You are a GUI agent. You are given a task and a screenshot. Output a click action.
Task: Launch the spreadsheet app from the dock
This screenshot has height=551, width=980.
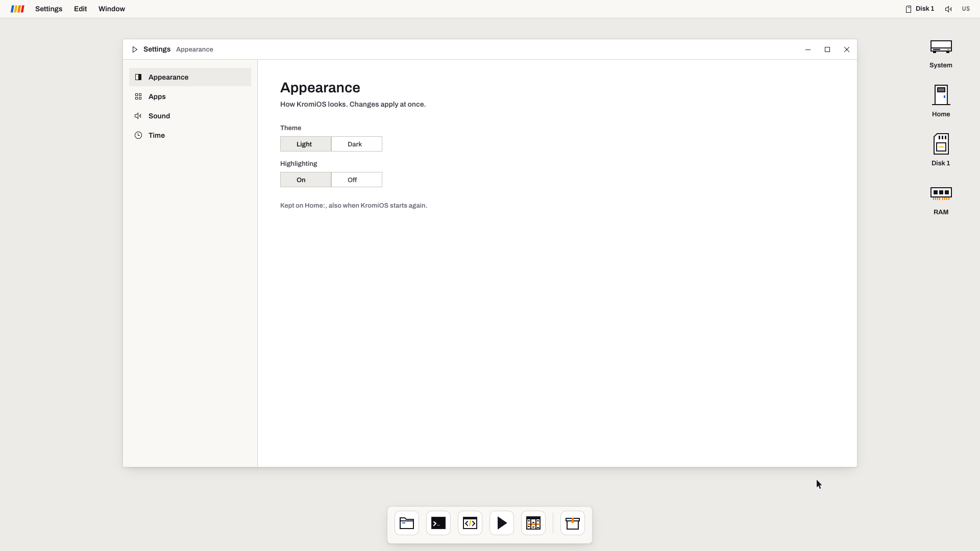coord(533,523)
